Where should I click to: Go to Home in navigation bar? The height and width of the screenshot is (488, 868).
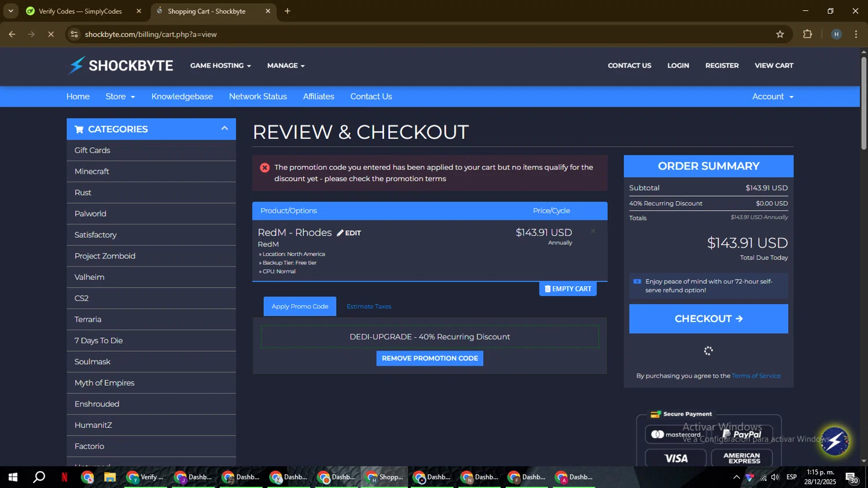pyautogui.click(x=78, y=97)
